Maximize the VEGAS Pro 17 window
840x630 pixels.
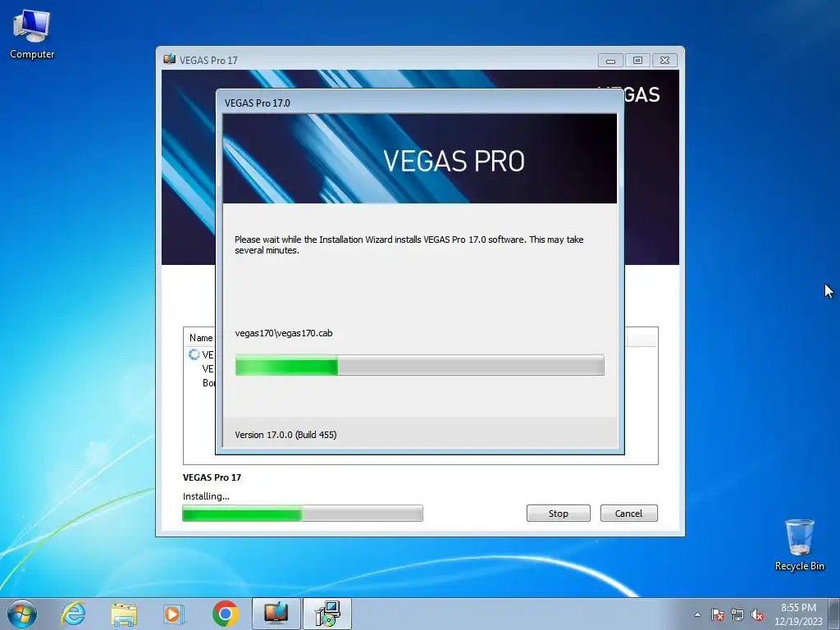[x=637, y=60]
